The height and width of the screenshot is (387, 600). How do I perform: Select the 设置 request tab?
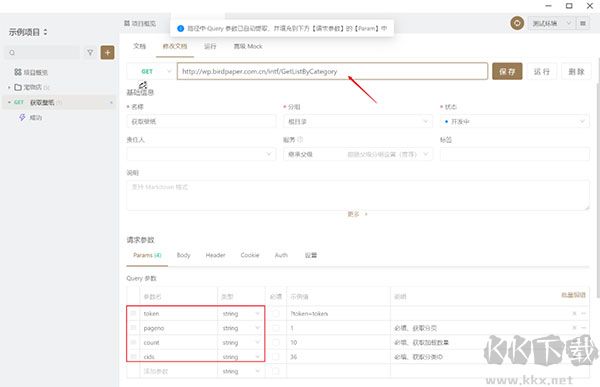[311, 255]
